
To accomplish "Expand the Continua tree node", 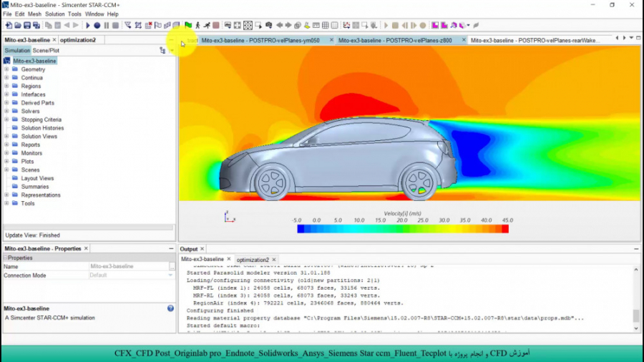I will pos(6,77).
